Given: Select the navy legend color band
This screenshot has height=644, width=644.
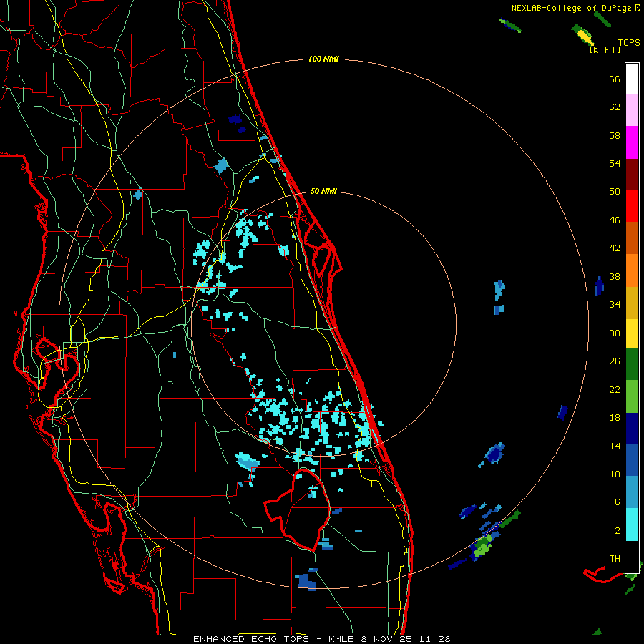Looking at the screenshot, I should 632,429.
